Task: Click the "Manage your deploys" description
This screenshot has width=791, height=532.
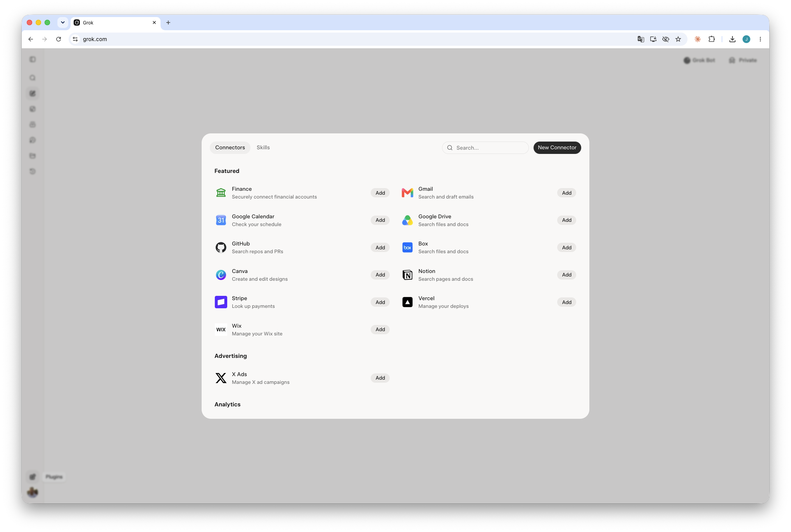Action: click(x=444, y=306)
